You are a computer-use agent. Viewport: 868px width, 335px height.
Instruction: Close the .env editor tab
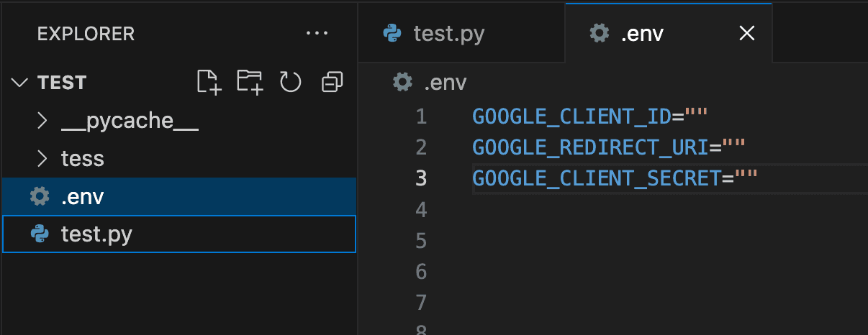[x=747, y=33]
